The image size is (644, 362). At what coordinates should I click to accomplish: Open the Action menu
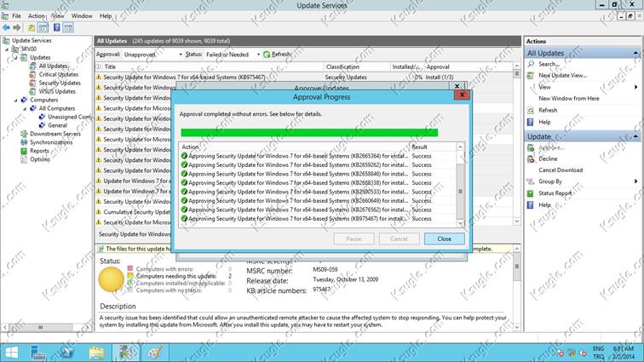click(36, 16)
